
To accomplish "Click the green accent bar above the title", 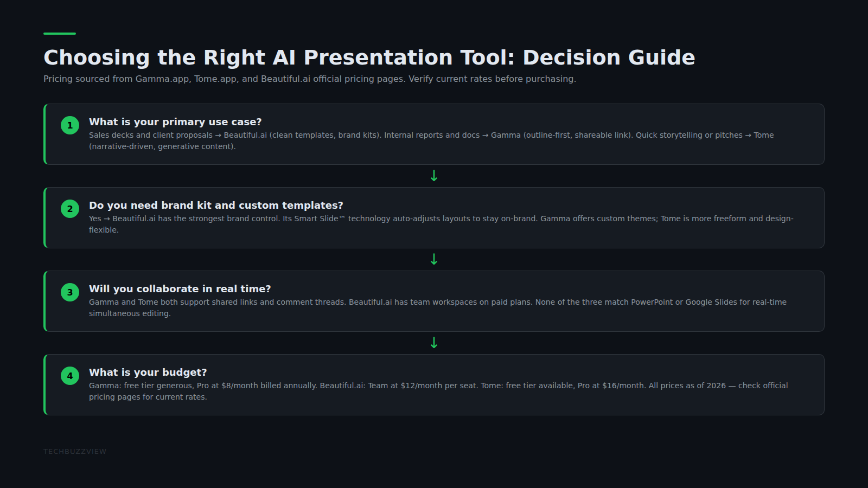I will click(x=60, y=34).
